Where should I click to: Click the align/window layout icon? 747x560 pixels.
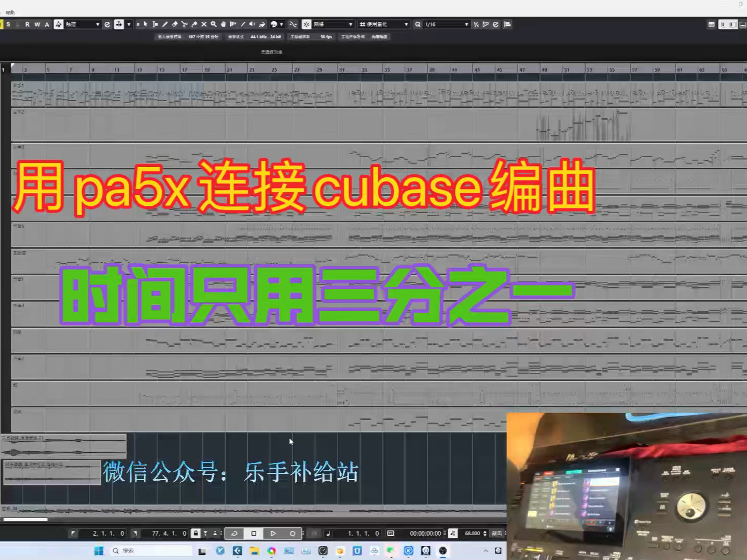(x=507, y=24)
